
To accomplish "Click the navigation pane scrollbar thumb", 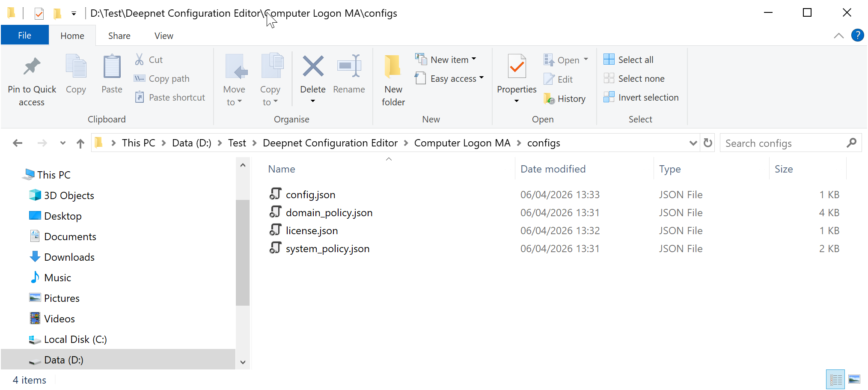I will click(243, 253).
